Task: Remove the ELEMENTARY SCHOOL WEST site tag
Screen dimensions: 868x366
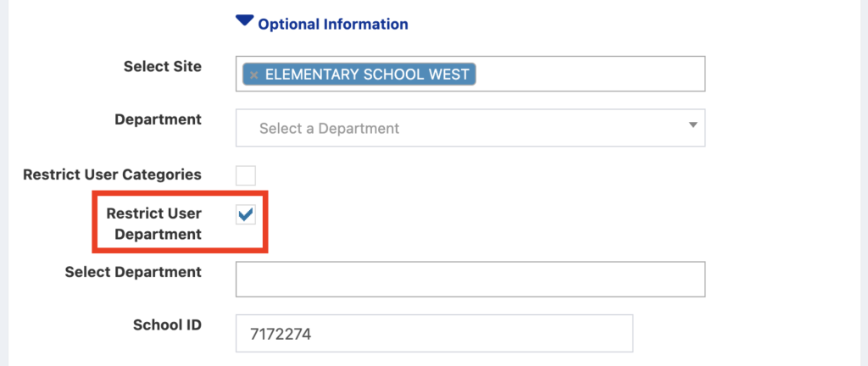Action: point(253,75)
